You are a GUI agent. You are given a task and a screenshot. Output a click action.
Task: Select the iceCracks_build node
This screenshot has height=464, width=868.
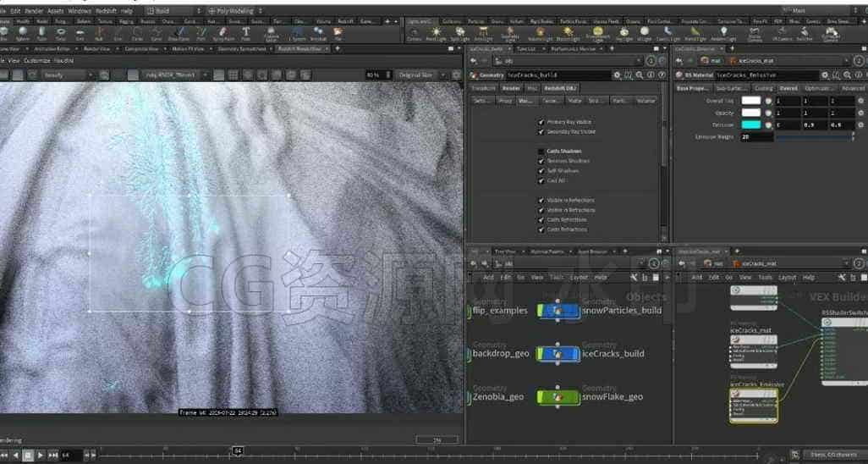[558, 354]
